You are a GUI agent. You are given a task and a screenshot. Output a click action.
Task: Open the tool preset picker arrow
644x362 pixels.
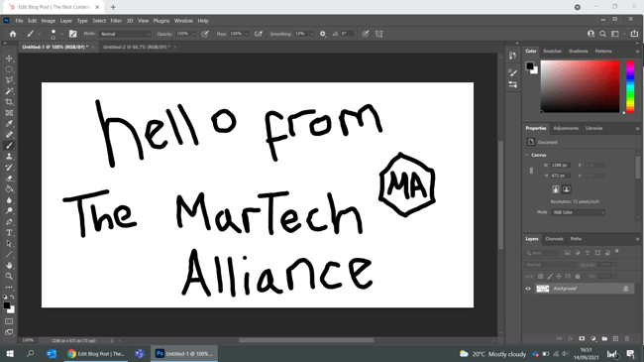pos(39,34)
